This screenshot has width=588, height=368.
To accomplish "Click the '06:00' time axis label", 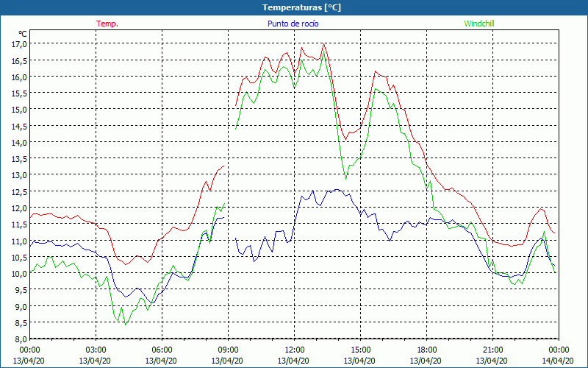I will point(162,350).
